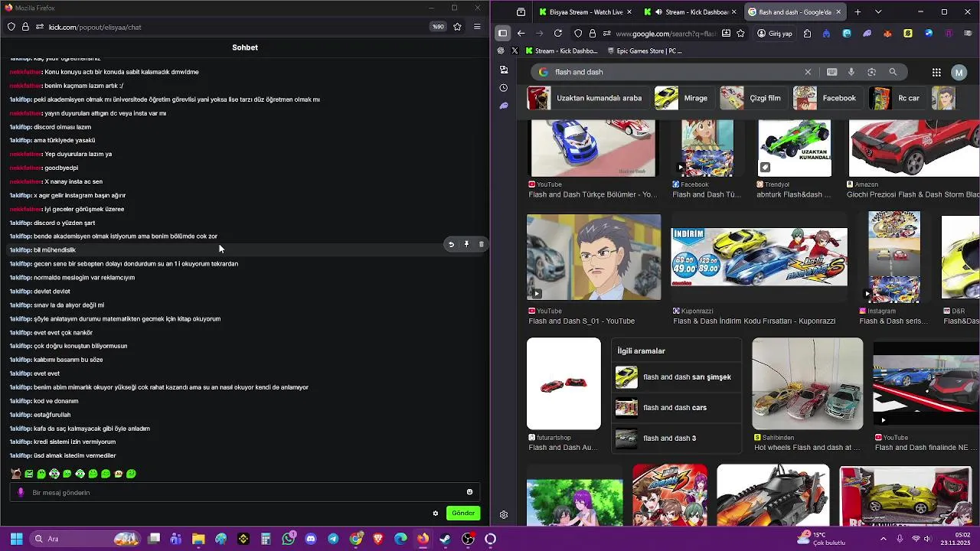
Task: Clear the Google search box with X
Action: 808,72
